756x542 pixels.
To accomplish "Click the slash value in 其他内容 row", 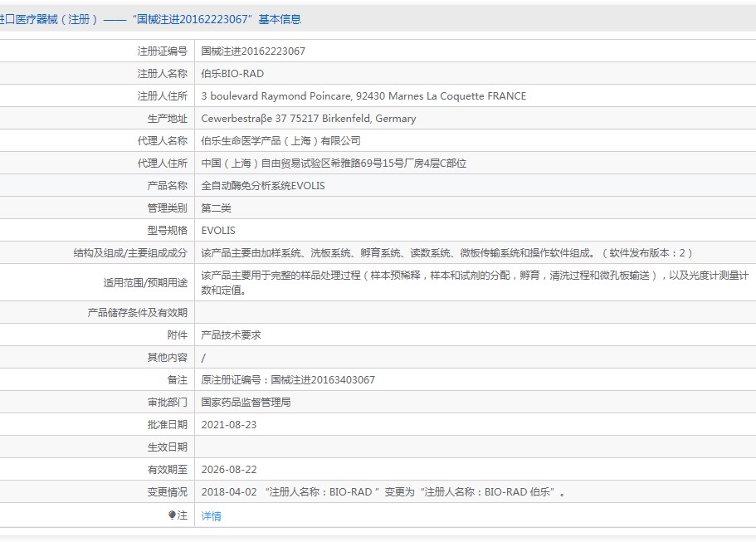I will 203,358.
